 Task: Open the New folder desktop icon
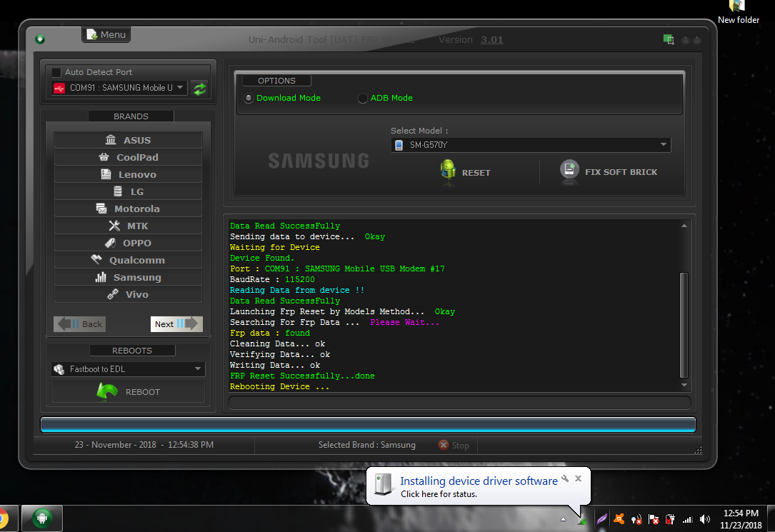click(x=738, y=12)
